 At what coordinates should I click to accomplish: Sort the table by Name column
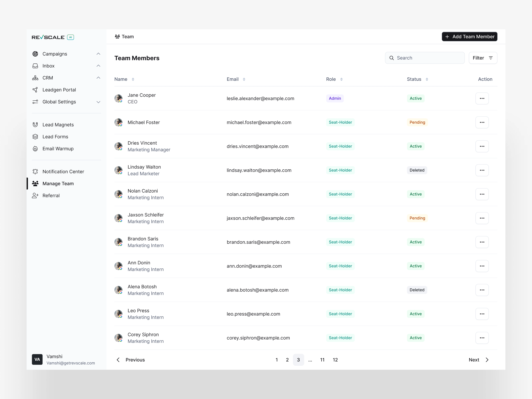[133, 79]
